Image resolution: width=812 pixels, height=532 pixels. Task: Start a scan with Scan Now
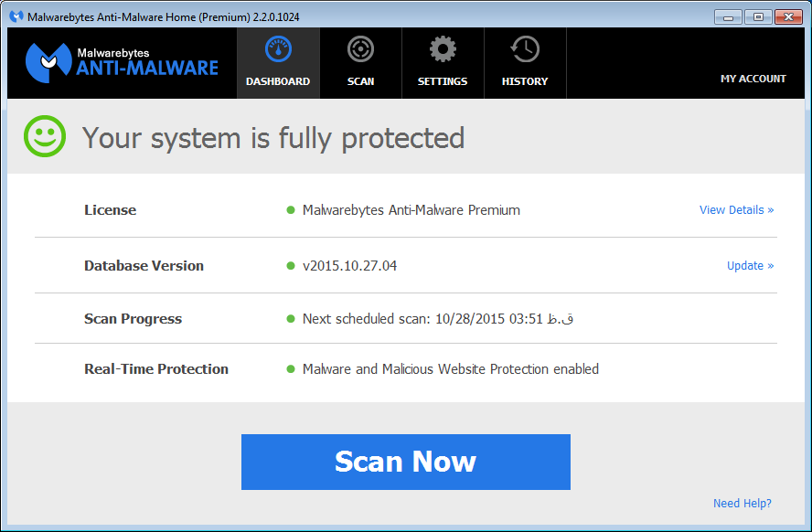(406, 462)
